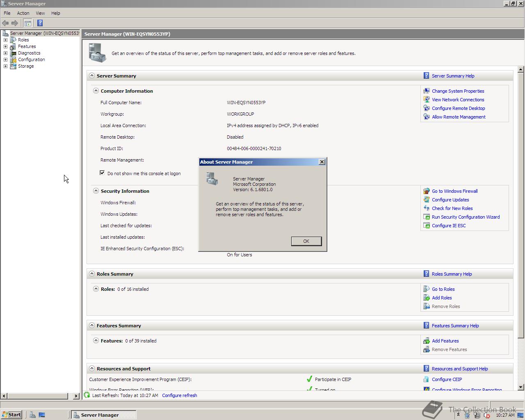The height and width of the screenshot is (420, 525).
Task: Click Configure refresh link
Action: pyautogui.click(x=179, y=395)
